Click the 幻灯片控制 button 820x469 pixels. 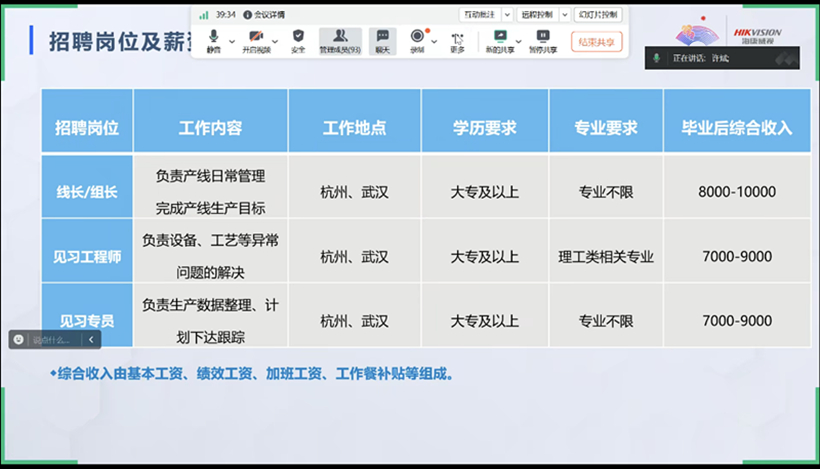(599, 15)
